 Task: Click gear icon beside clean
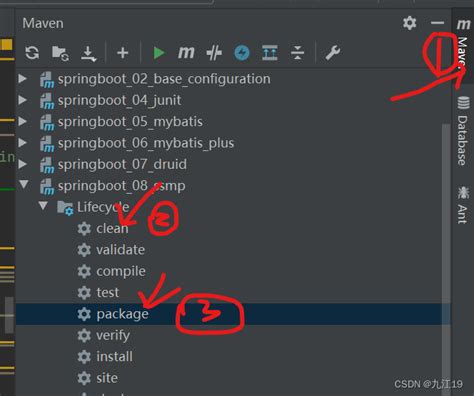tap(84, 229)
